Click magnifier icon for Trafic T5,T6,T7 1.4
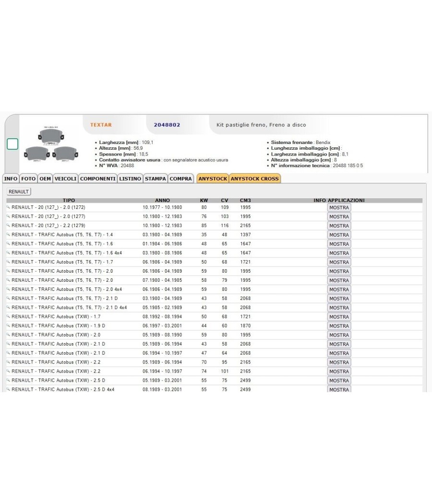 click(x=8, y=235)
